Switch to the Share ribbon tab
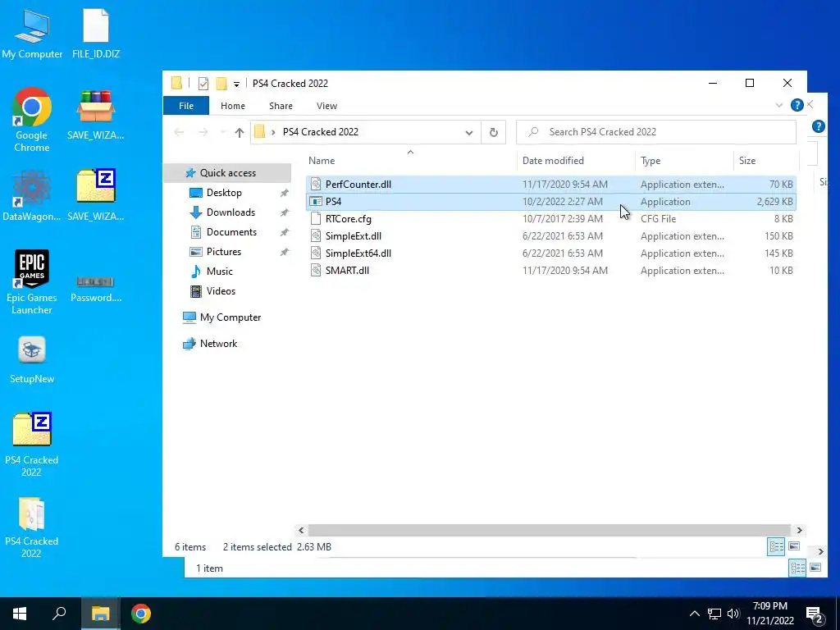Screen dimensions: 840x630 click(x=281, y=106)
